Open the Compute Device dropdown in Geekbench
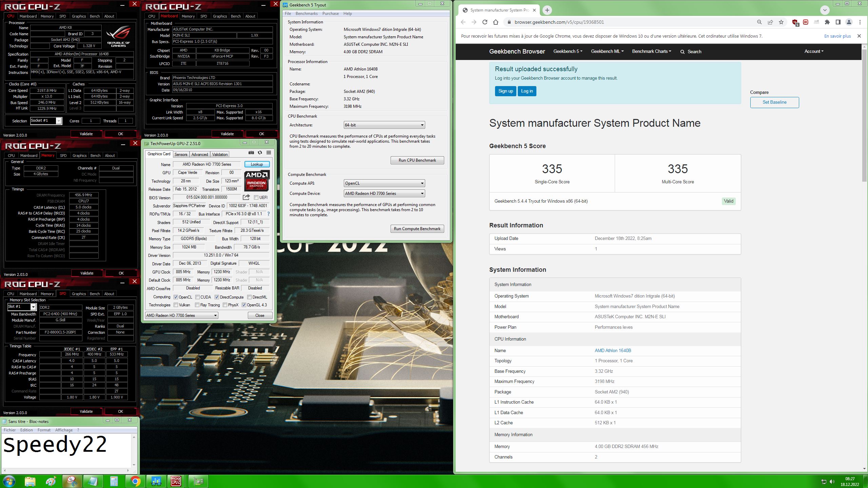The height and width of the screenshot is (488, 868). coord(384,194)
